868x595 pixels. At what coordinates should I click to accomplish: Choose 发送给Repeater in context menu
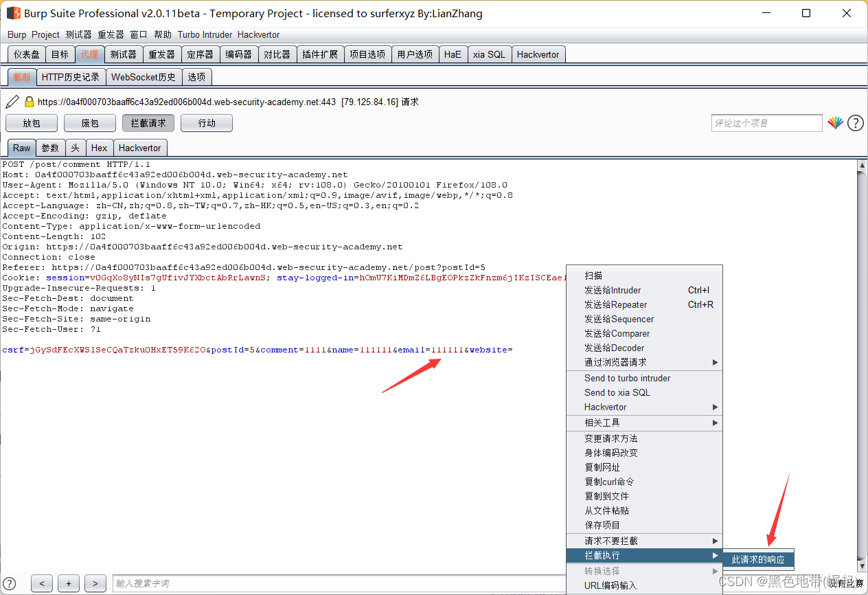644,304
